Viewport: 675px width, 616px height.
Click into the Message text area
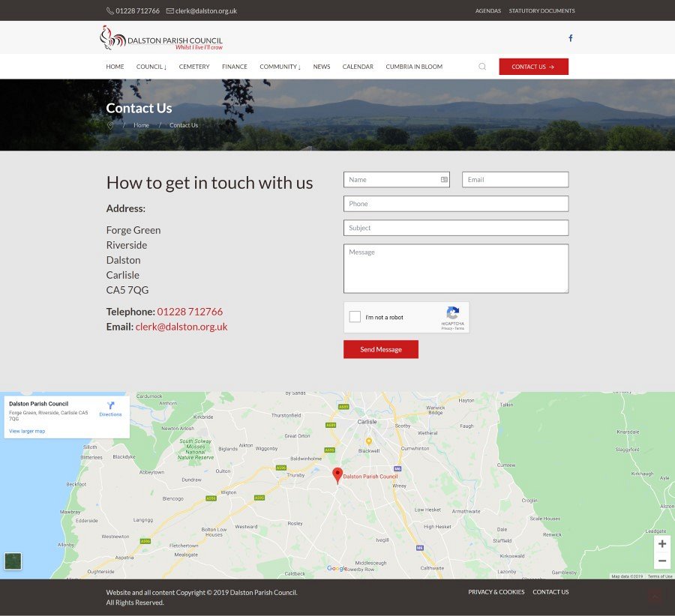(x=455, y=268)
